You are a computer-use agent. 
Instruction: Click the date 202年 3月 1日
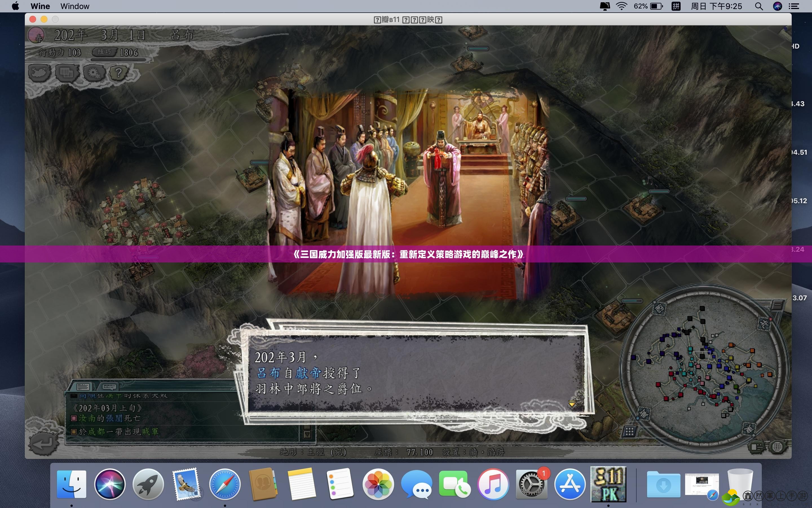tap(100, 35)
